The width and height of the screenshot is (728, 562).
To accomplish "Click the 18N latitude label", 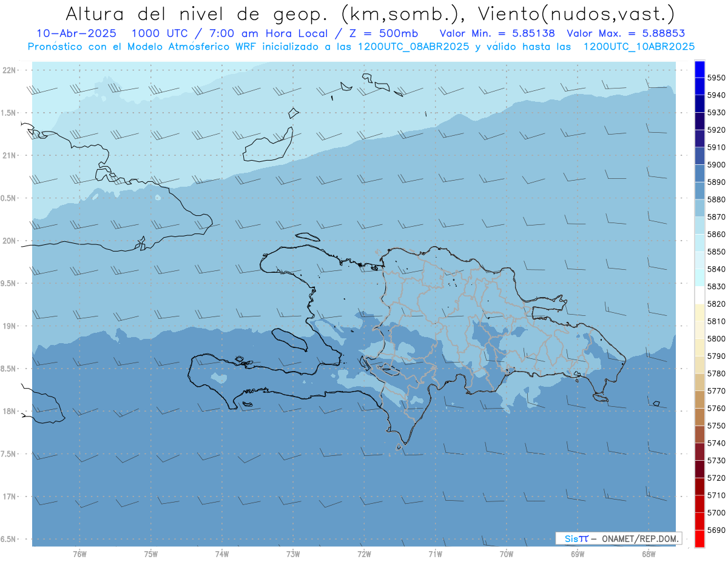I will point(9,411).
